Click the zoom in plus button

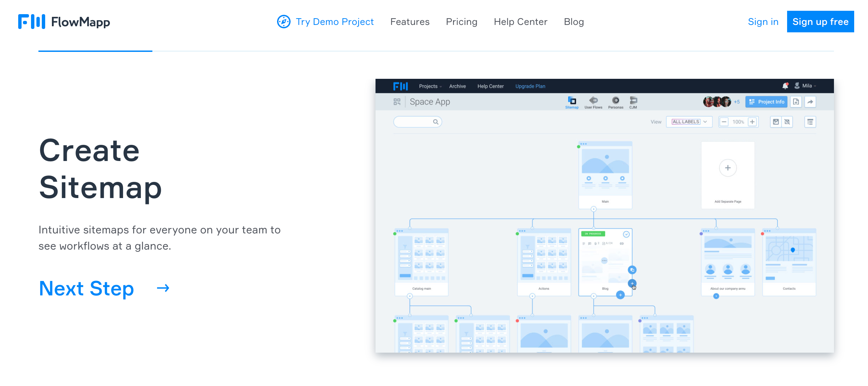752,122
